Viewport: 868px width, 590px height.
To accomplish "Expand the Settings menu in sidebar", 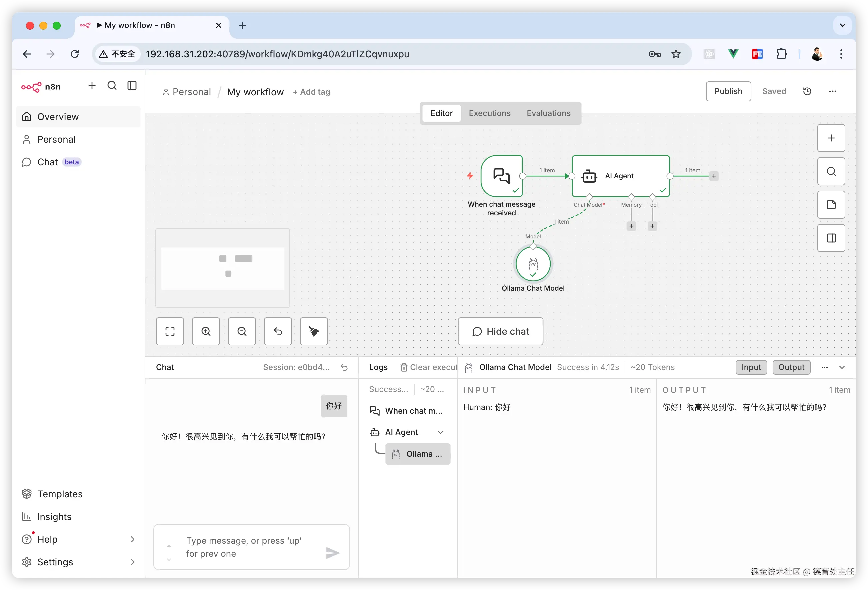I will [x=132, y=562].
